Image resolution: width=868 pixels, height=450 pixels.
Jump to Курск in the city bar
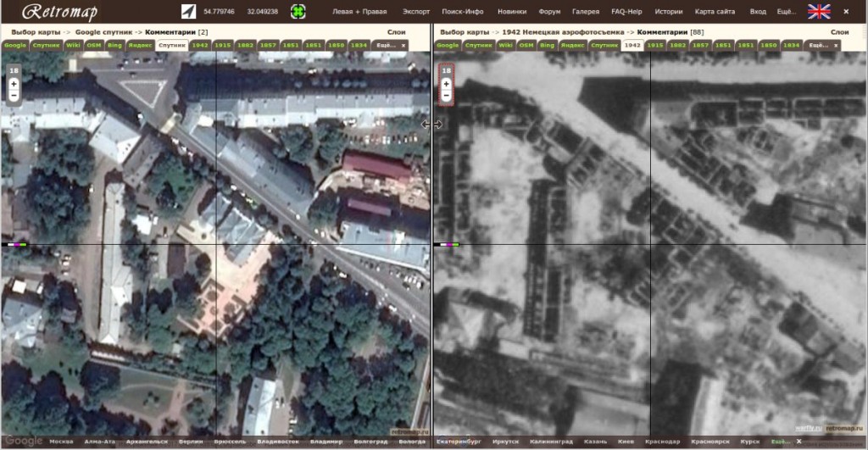[x=750, y=442]
